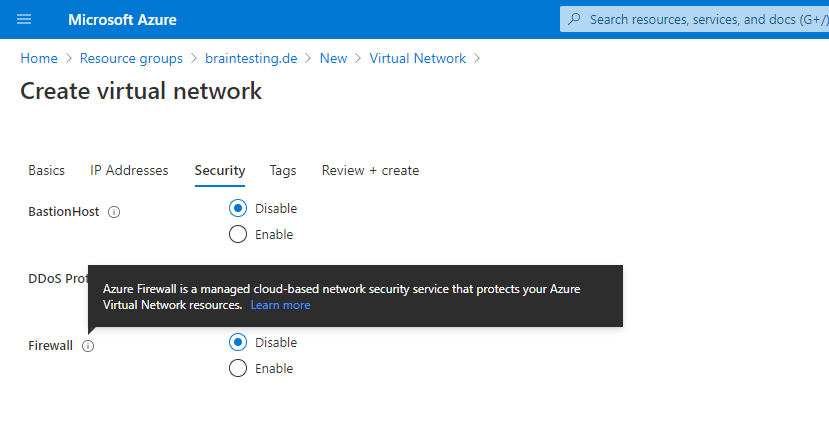This screenshot has height=448, width=829.
Task: Switch to the Basics tab
Action: tap(47, 170)
